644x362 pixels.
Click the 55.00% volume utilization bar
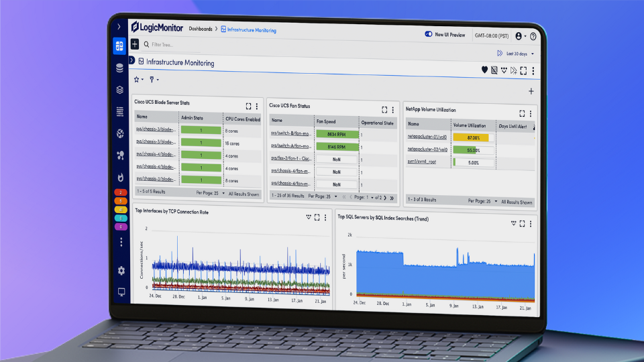(x=473, y=150)
